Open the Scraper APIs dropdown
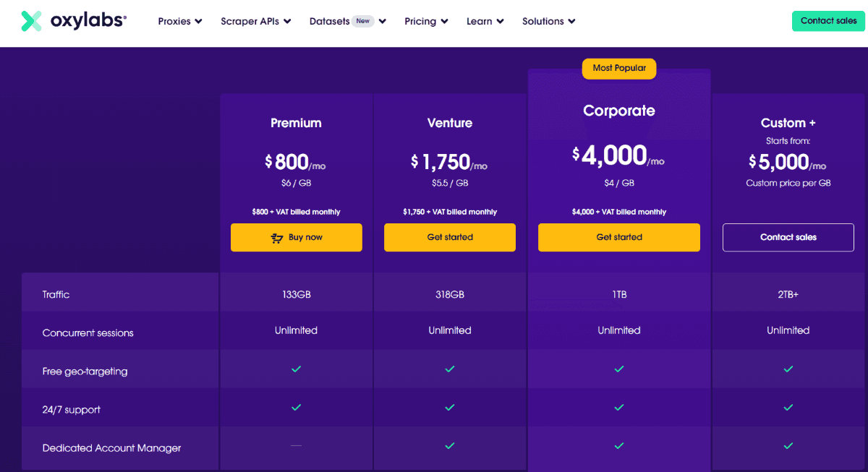 click(x=256, y=21)
